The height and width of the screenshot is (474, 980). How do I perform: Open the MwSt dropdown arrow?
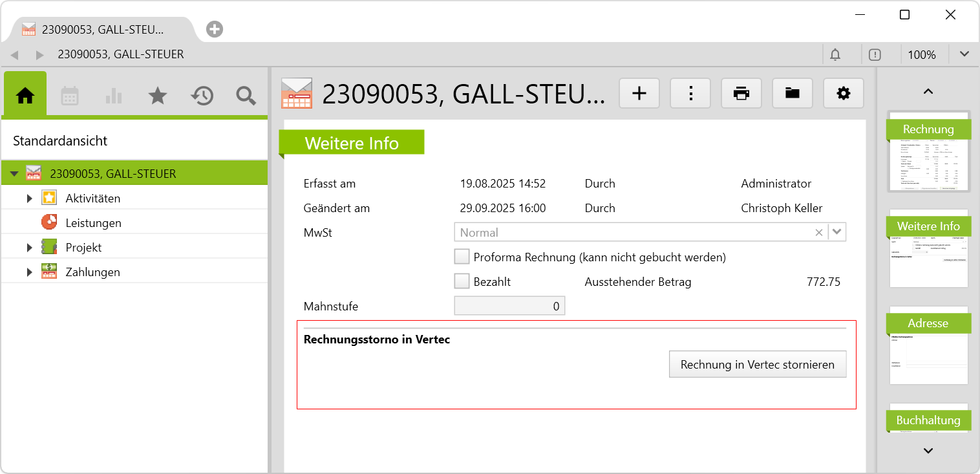[837, 232]
